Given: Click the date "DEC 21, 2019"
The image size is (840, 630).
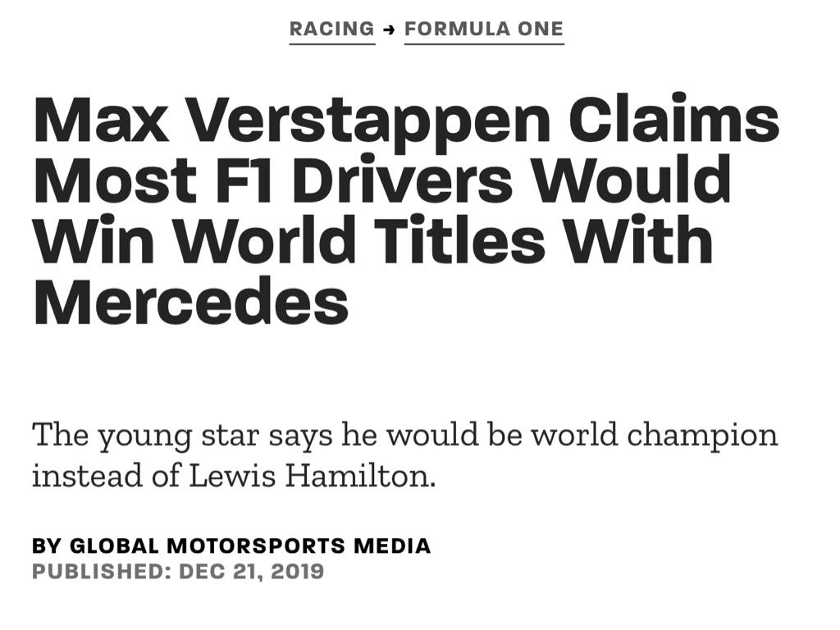Looking at the screenshot, I should tap(251, 571).
